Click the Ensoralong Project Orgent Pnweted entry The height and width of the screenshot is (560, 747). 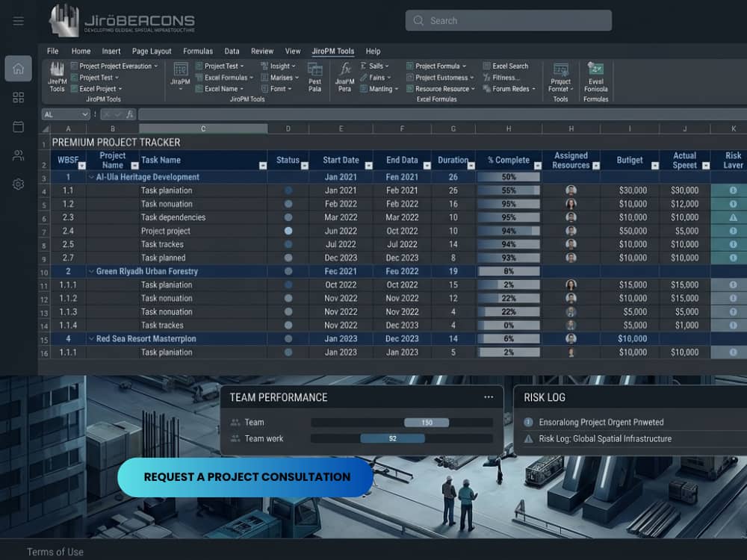601,423
